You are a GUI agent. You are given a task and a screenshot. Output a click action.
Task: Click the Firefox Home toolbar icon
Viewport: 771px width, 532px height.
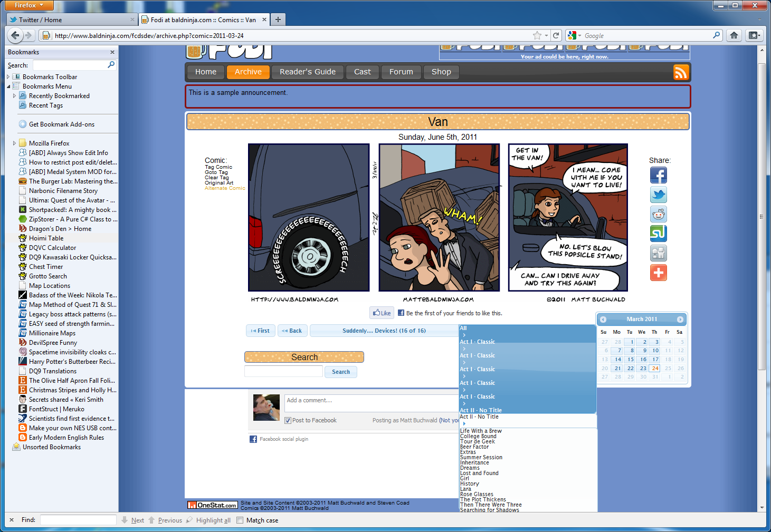(734, 35)
